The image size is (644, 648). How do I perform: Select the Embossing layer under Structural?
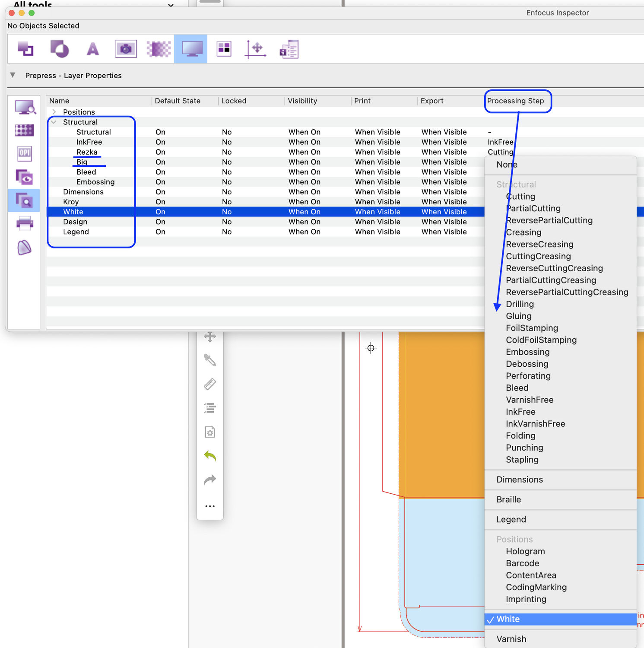click(95, 182)
